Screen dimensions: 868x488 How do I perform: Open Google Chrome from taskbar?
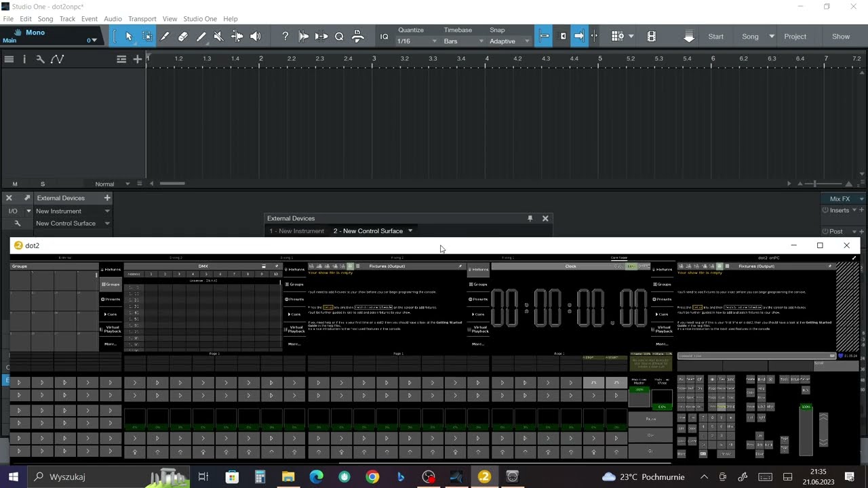point(372,476)
